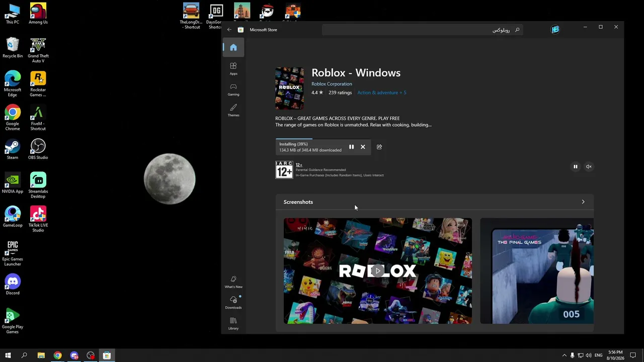Go to the Microsoft Store Home page

tap(233, 47)
